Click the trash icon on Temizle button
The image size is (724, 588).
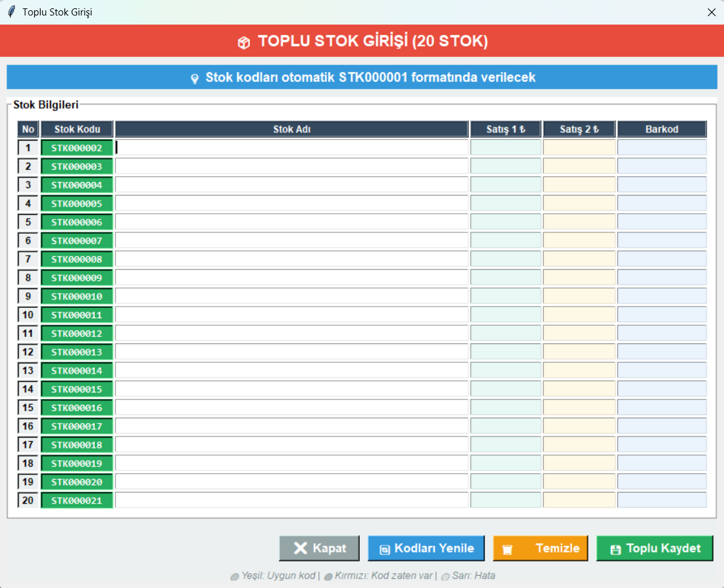(508, 549)
